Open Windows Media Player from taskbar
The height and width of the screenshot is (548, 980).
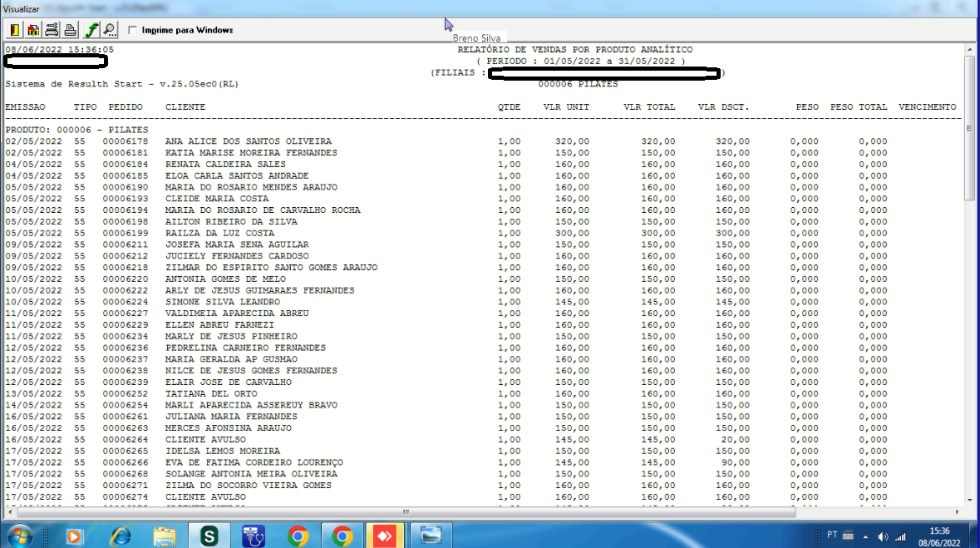coord(74,536)
